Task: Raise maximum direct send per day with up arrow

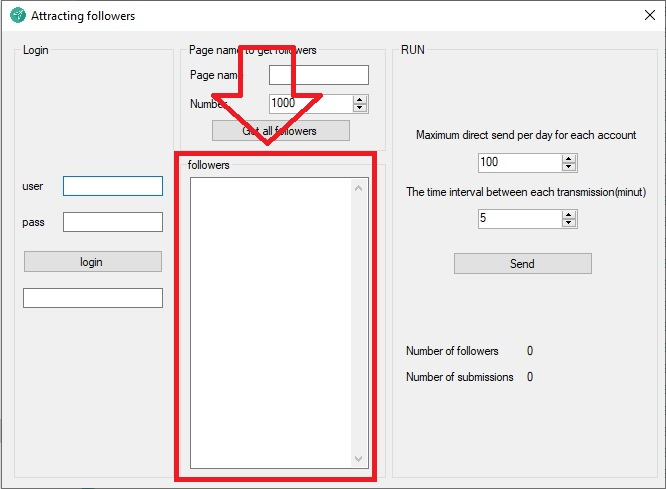Action: (569, 158)
